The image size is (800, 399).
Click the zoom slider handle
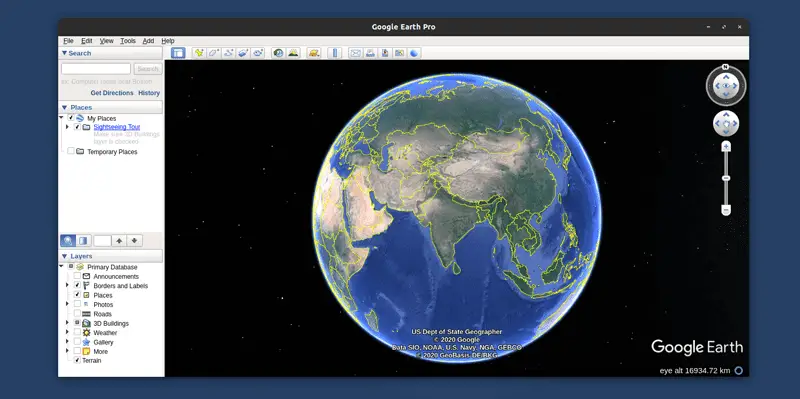pyautogui.click(x=726, y=178)
